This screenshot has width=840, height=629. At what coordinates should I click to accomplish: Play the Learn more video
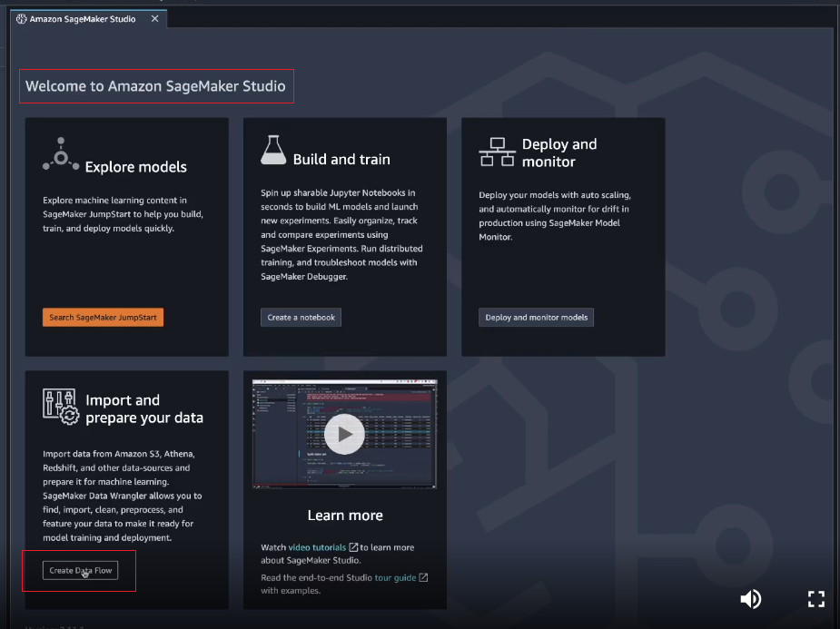[x=344, y=435]
